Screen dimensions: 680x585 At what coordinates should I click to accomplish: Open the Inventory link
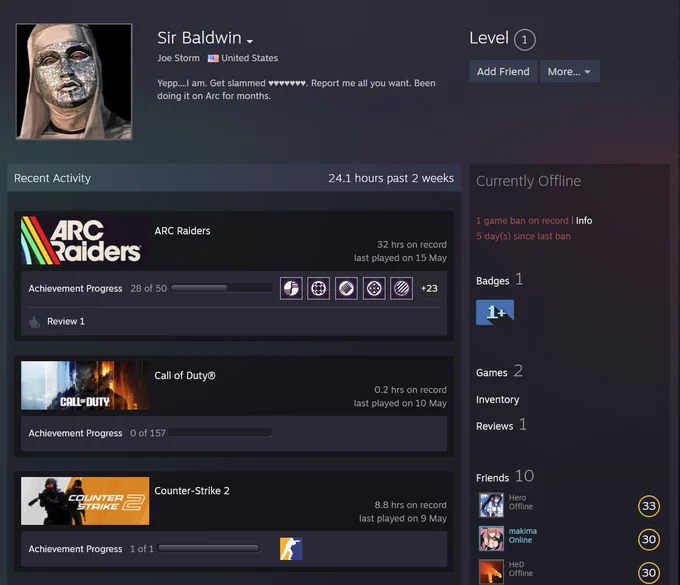coord(497,400)
